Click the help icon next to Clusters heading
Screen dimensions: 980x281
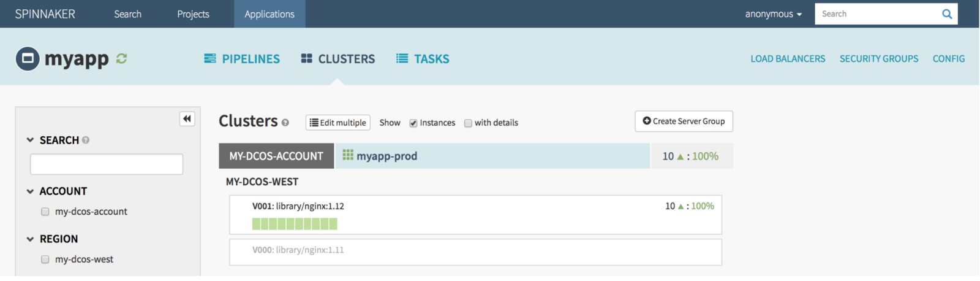(x=285, y=123)
